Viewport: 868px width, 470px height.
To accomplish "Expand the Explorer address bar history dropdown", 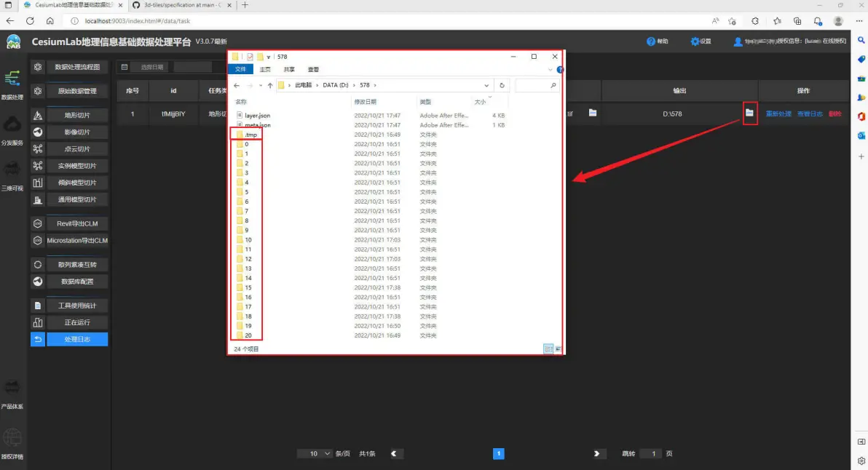I will [x=486, y=85].
